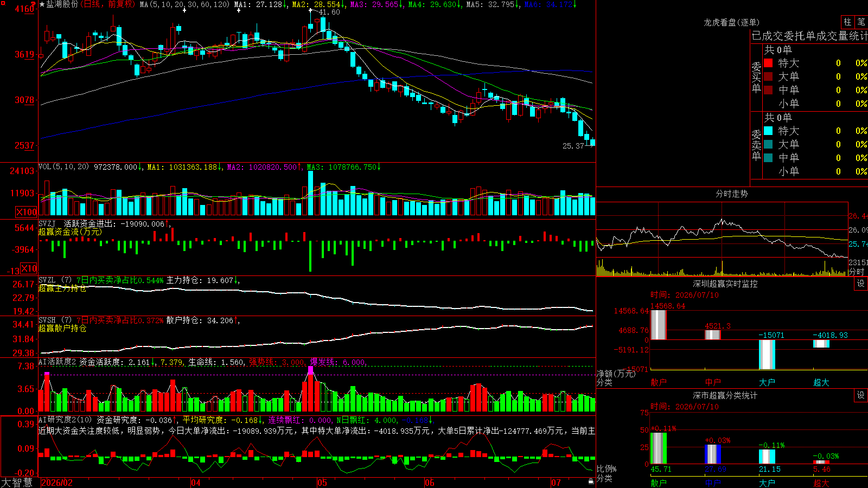Click the AI活跃度2 indicator label
868x488 pixels.
click(58, 362)
